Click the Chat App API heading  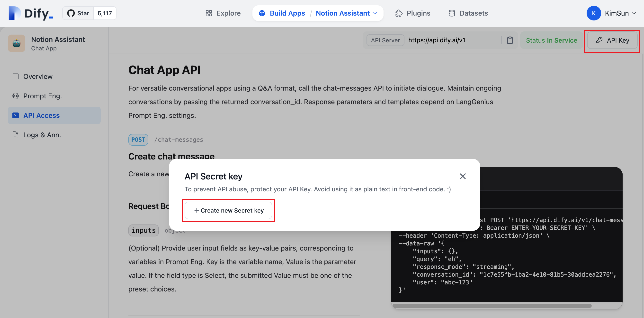pyautogui.click(x=164, y=70)
